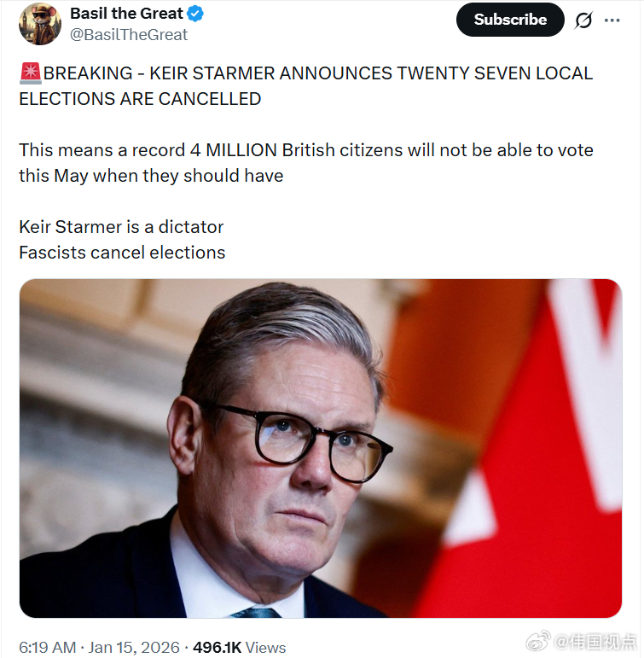Viewport: 644px width, 658px height.
Task: Click the blue verified badge
Action: tap(194, 15)
